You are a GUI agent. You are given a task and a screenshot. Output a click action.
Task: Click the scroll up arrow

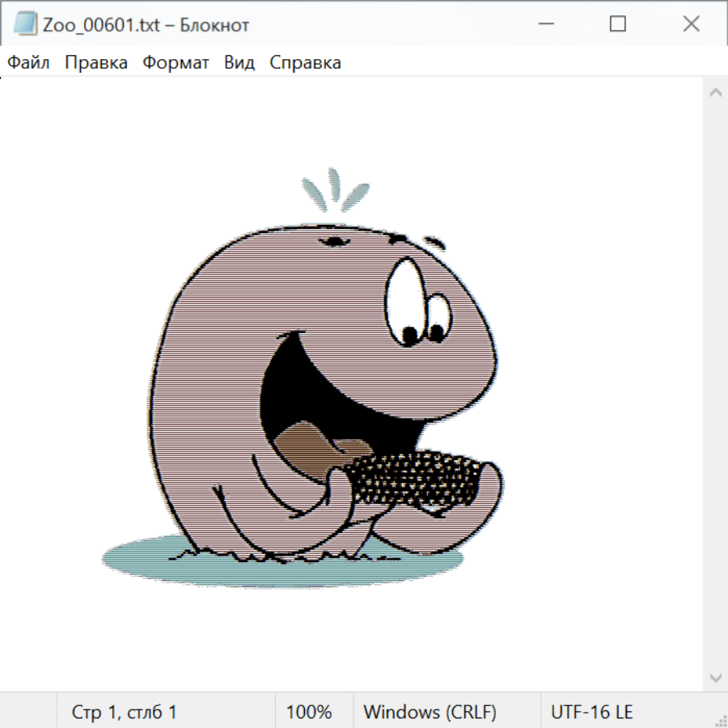click(715, 92)
